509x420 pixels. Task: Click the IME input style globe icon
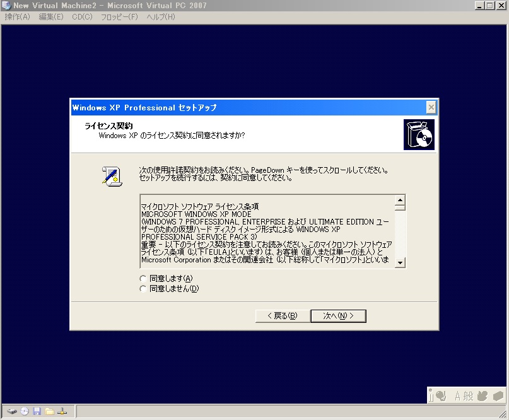[441, 395]
